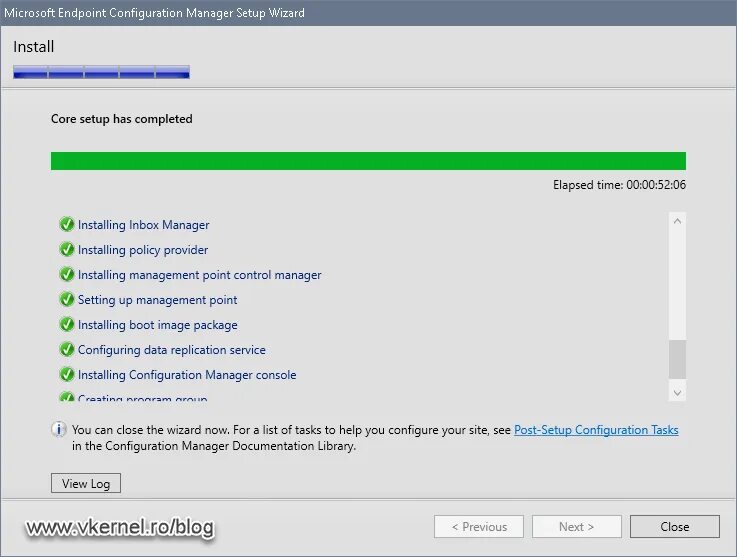Select 'Installing policy provider' text row
Image resolution: width=737 pixels, height=557 pixels.
(x=143, y=250)
